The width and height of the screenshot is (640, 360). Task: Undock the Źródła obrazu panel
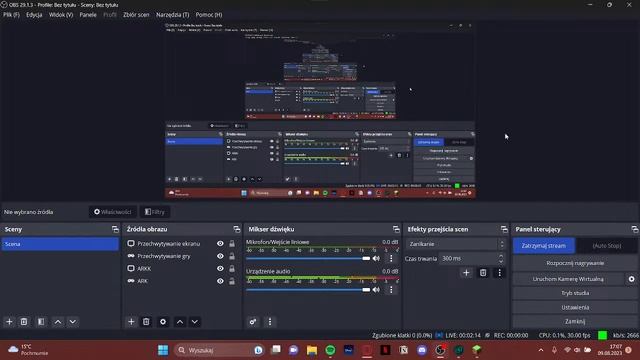pos(237,229)
